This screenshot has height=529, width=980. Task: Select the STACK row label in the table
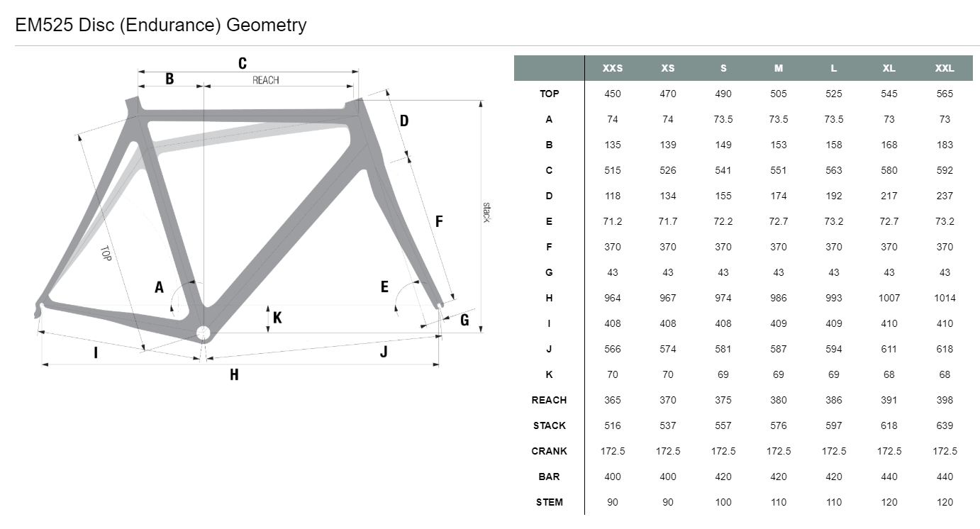(x=549, y=425)
